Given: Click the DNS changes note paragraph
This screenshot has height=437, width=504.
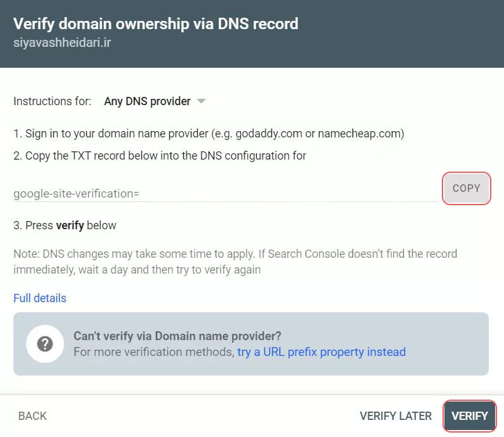Looking at the screenshot, I should click(235, 262).
